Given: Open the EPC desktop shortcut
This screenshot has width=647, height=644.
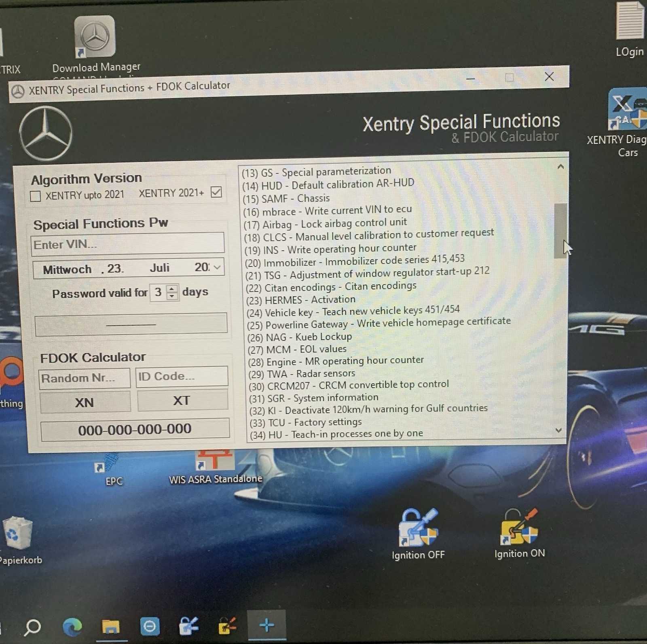Looking at the screenshot, I should coord(109,469).
